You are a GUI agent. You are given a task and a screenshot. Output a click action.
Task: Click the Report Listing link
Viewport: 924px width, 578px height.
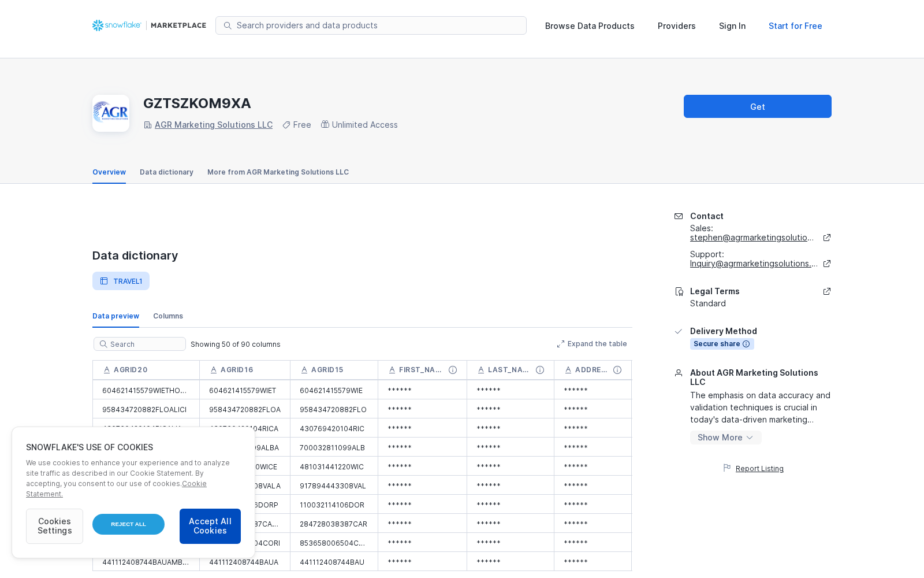point(759,469)
